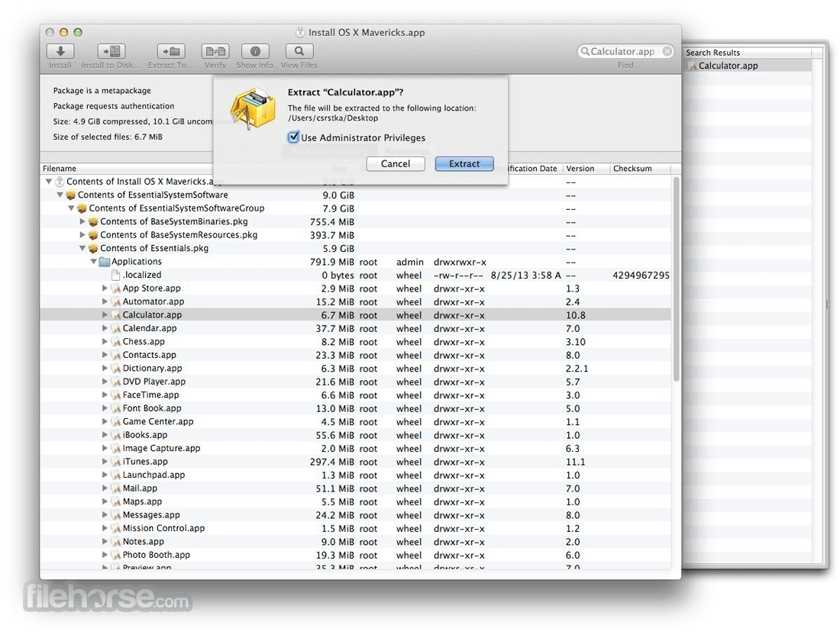
Task: Uncheck Use Administrator Privileges checkbox
Action: [x=293, y=137]
